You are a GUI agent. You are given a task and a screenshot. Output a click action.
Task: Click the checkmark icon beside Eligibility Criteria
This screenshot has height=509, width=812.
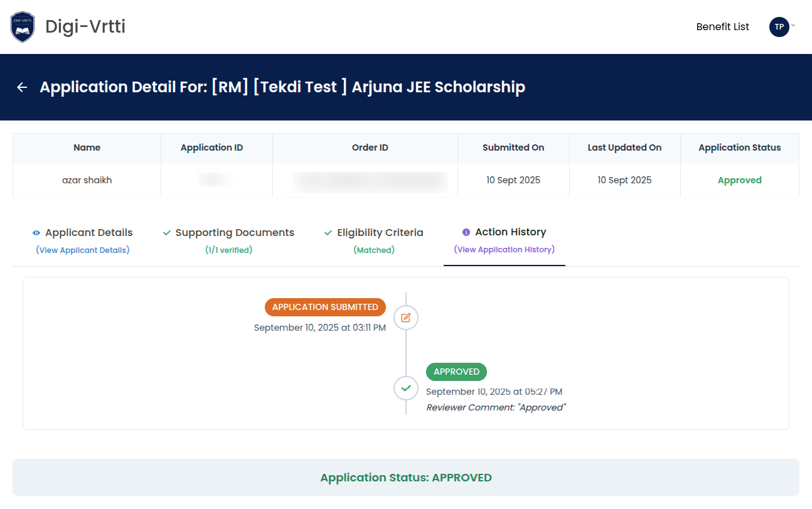click(328, 233)
